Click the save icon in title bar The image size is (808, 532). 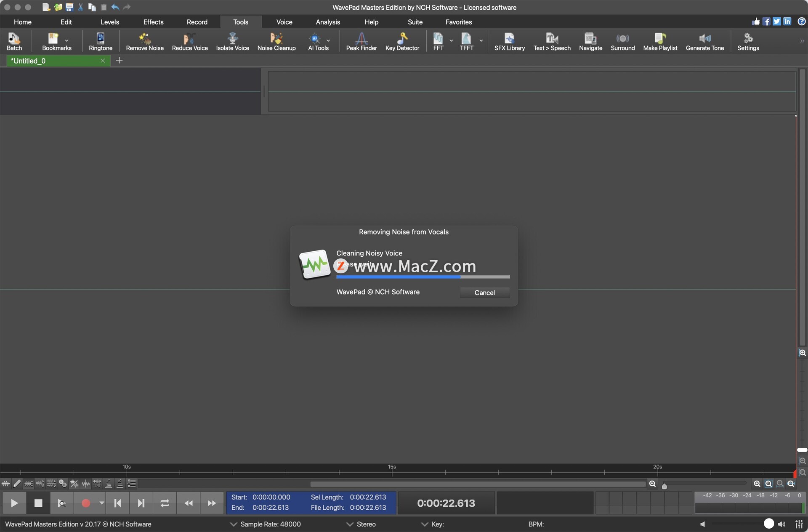pyautogui.click(x=69, y=7)
